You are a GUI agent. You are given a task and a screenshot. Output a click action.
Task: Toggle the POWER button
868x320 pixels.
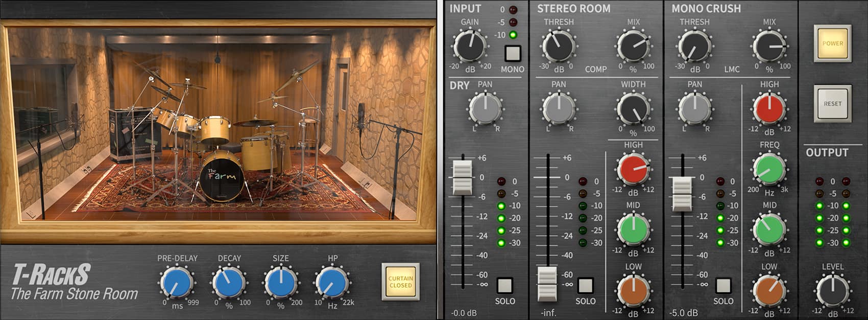833,43
